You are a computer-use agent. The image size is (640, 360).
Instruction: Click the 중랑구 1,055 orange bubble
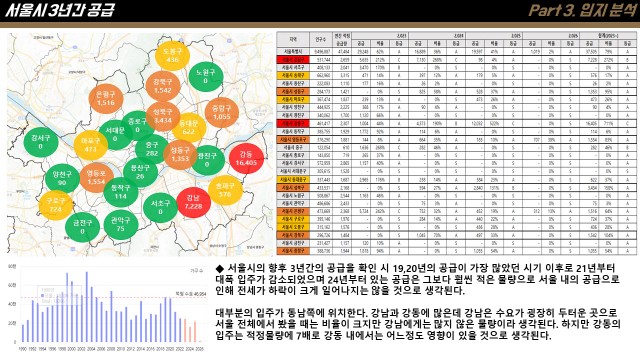(x=222, y=112)
